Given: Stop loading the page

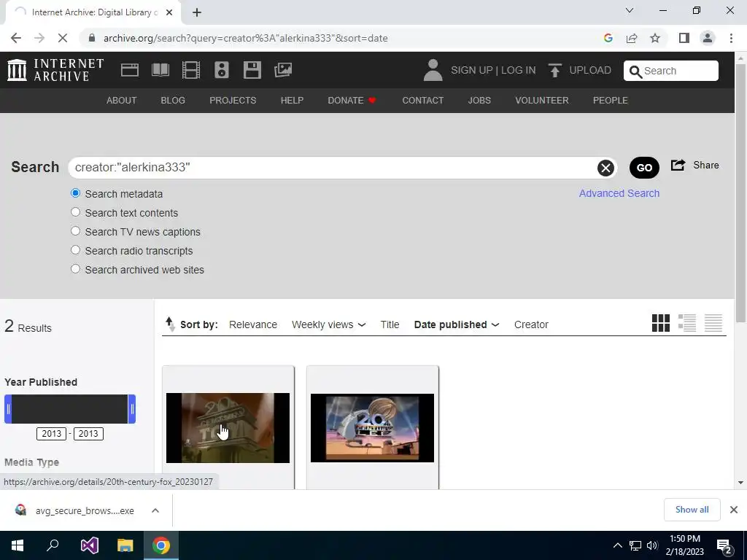Looking at the screenshot, I should click(x=63, y=38).
